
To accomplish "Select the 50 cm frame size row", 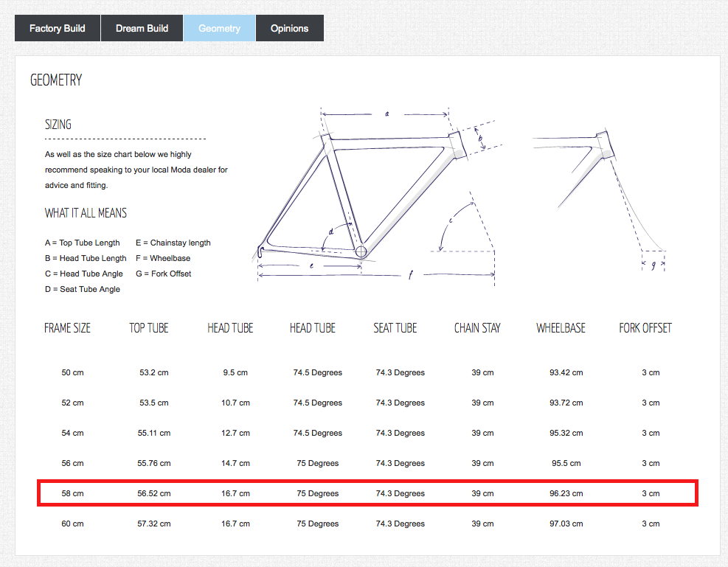I will click(72, 372).
